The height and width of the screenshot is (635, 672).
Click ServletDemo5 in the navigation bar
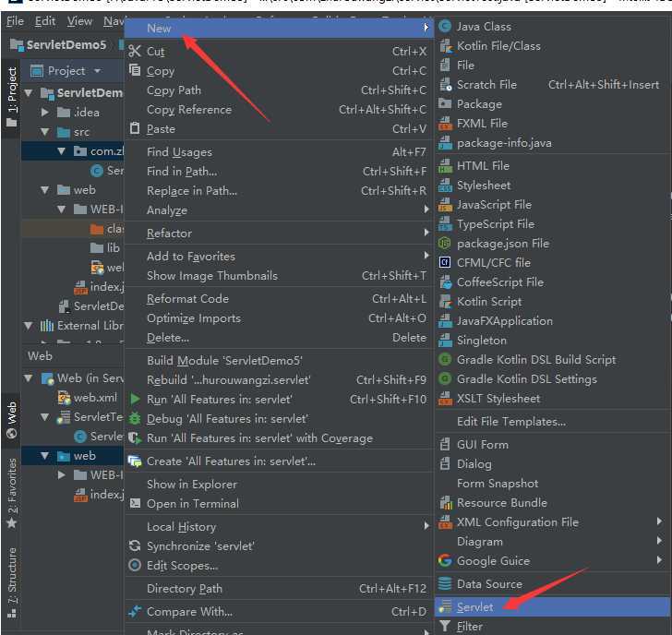coord(58,44)
